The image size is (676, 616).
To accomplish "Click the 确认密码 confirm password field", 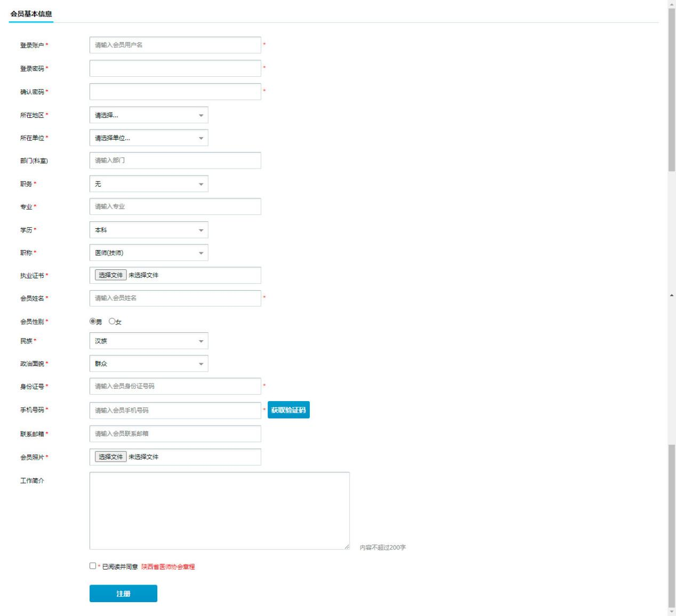I will [175, 92].
